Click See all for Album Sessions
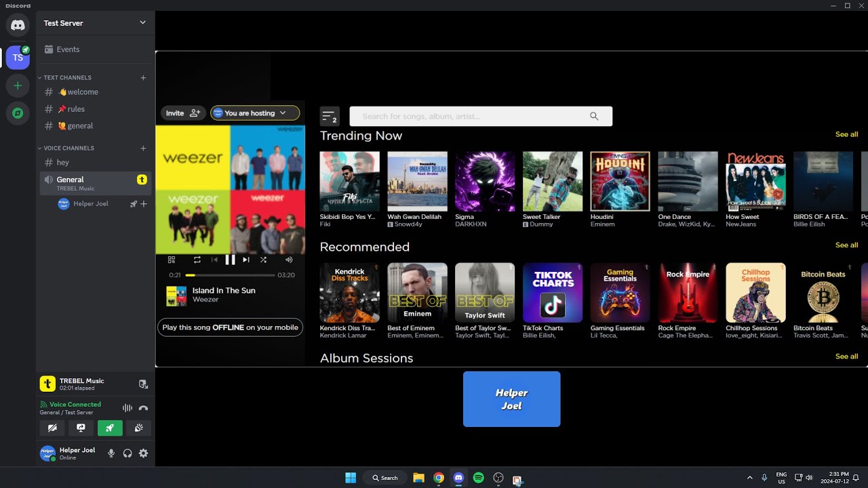The width and height of the screenshot is (868, 488). tap(846, 357)
